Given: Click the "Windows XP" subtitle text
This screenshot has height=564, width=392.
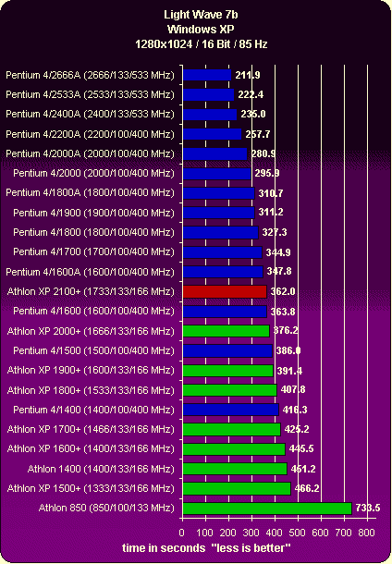Looking at the screenshot, I should (x=201, y=30).
